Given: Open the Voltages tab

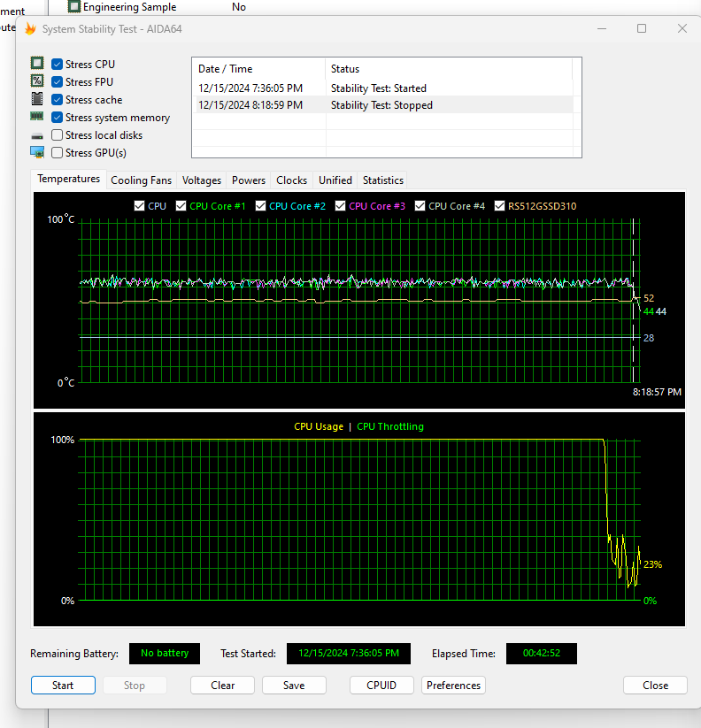Looking at the screenshot, I should tap(202, 180).
